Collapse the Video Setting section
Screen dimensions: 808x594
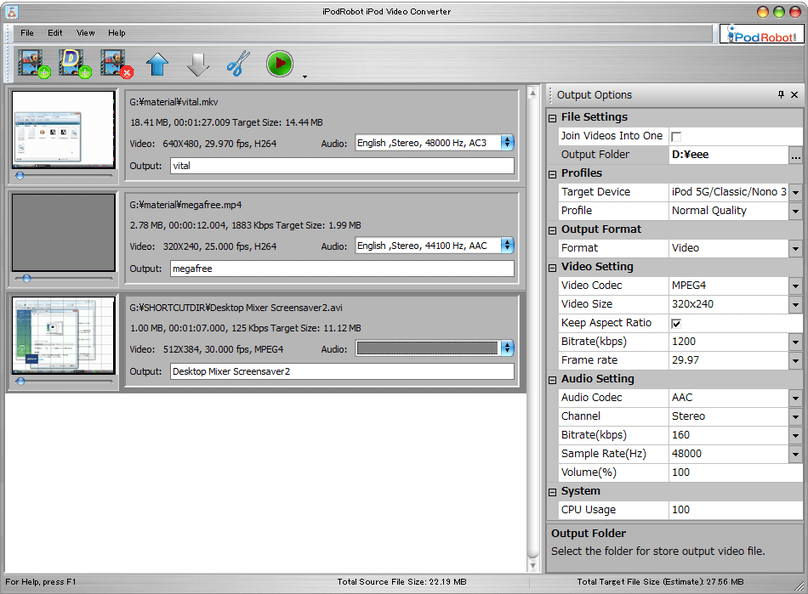pos(552,267)
